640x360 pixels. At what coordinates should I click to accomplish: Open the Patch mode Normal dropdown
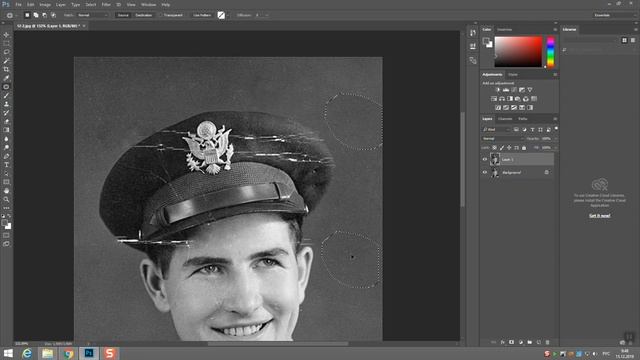(x=93, y=15)
